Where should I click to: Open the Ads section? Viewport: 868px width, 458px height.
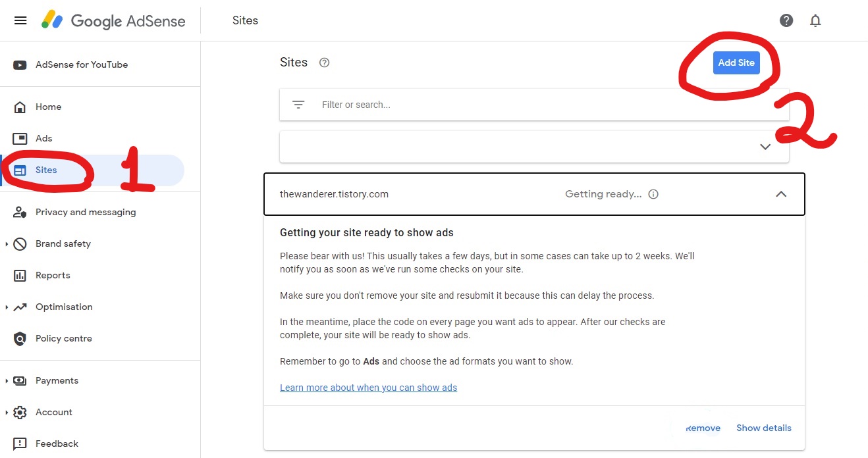pos(43,139)
